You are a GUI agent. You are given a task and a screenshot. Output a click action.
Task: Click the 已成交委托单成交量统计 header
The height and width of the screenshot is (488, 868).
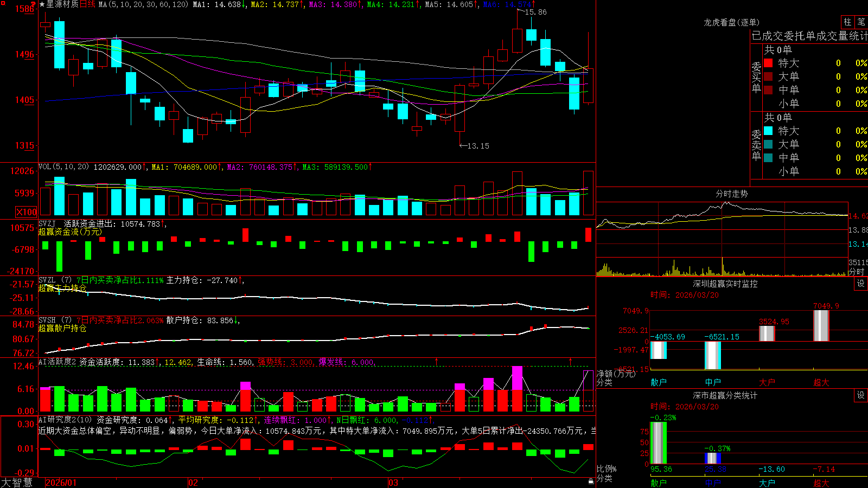pos(809,36)
